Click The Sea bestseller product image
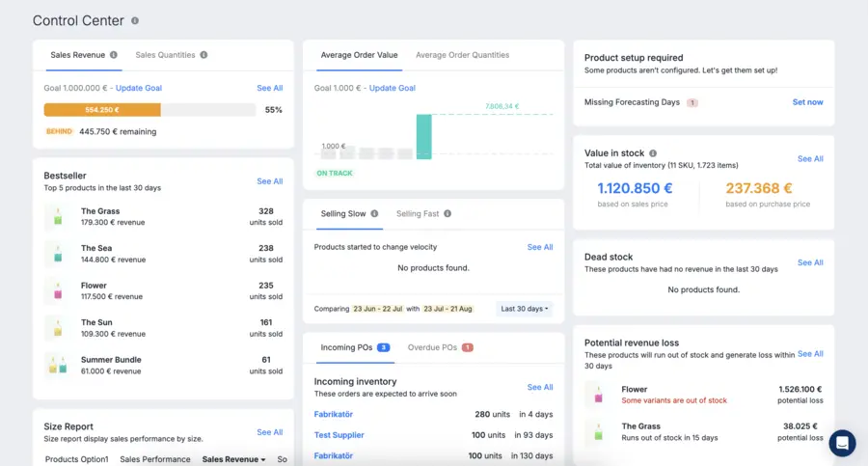The width and height of the screenshot is (868, 466). 58,254
